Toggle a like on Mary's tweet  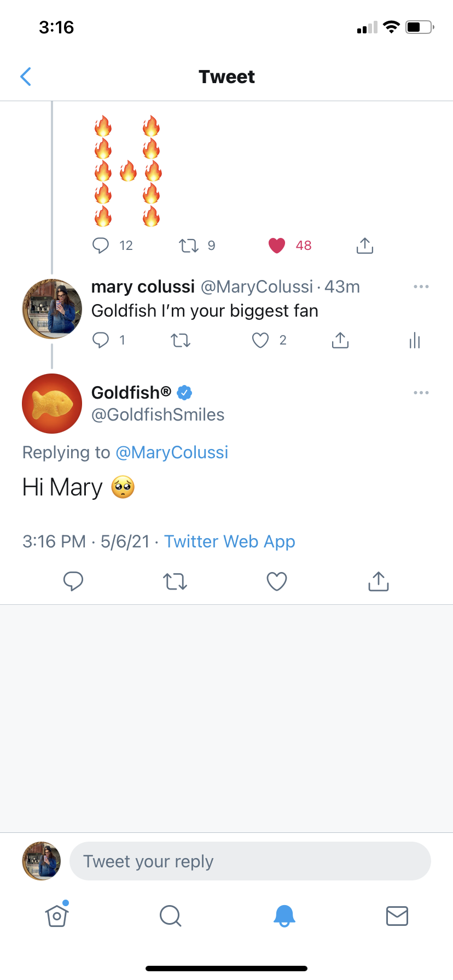[x=260, y=340]
